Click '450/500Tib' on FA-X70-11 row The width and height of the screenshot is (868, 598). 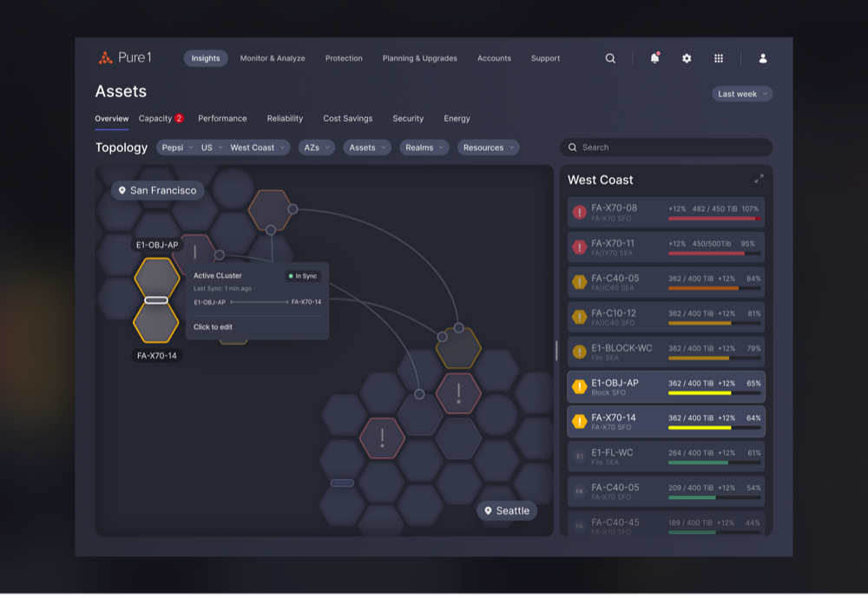[x=712, y=244]
